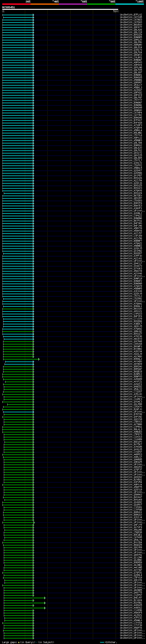Select hit label UniRef100_A7PF30
Screen dimensions: 146x644
point(131,256)
